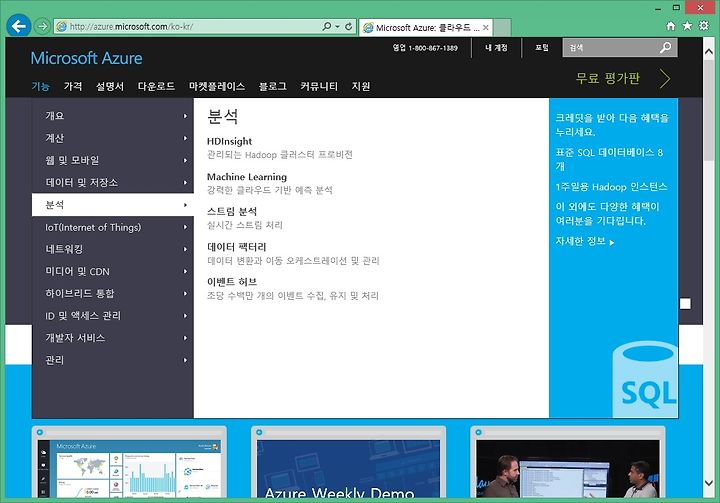This screenshot has height=503, width=720.
Task: Click the 무료 평가판 button
Action: [x=608, y=79]
